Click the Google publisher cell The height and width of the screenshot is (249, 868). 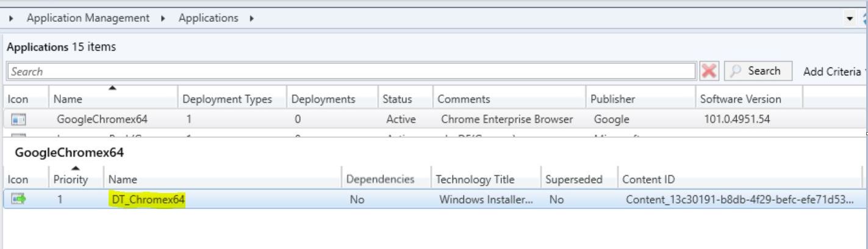611,119
